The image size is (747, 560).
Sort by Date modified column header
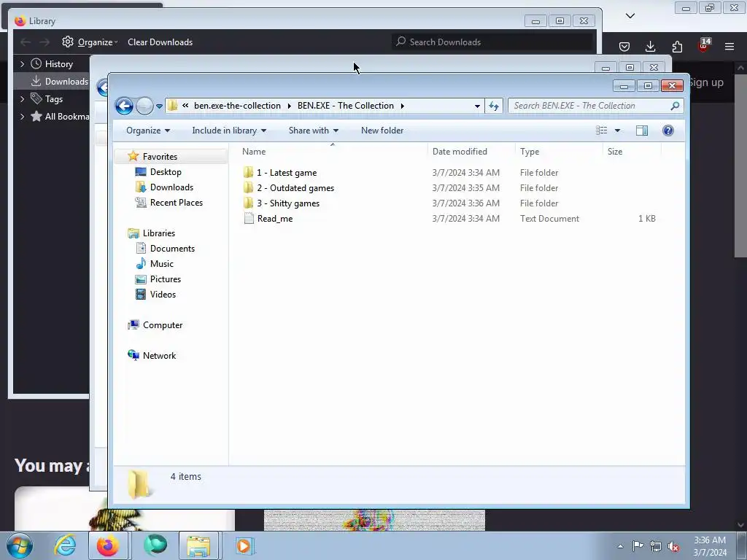[x=471, y=152]
